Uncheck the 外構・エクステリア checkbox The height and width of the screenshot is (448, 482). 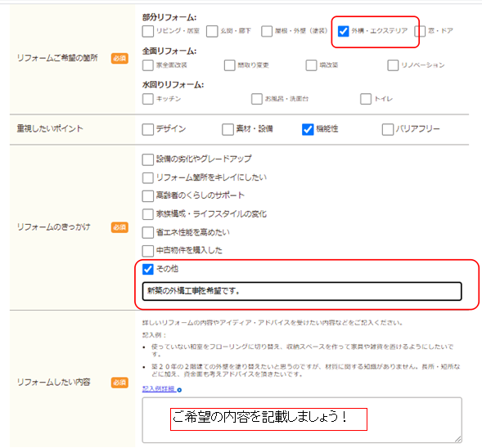[x=343, y=31]
